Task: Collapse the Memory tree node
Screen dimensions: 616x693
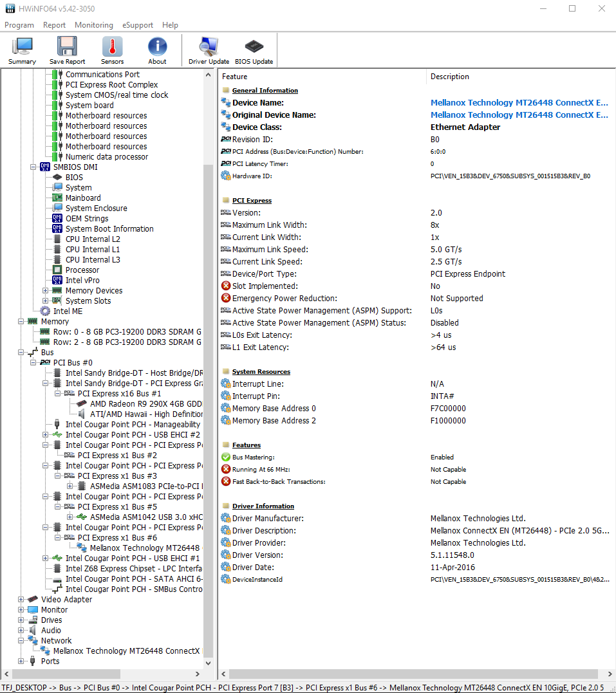Action: [x=21, y=322]
